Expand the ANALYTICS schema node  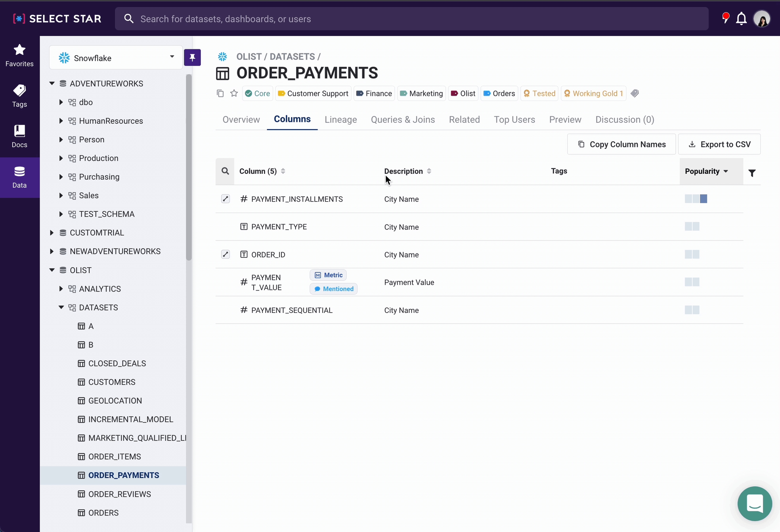coord(61,289)
